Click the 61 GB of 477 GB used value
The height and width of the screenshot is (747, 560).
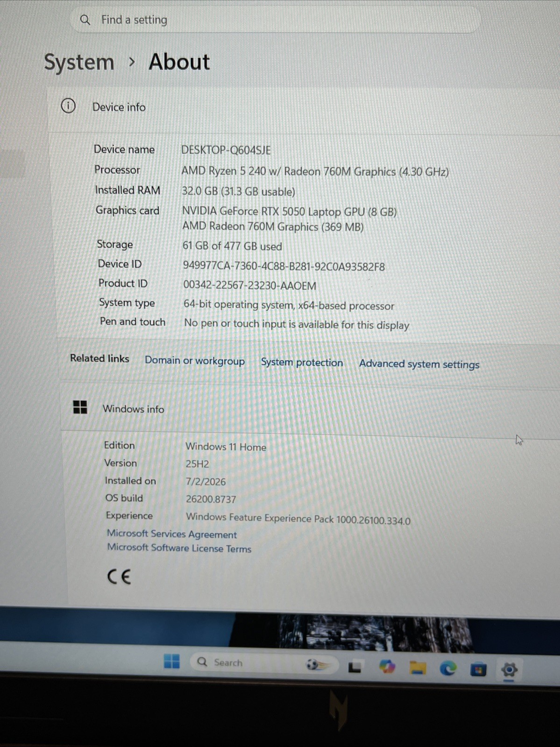232,246
